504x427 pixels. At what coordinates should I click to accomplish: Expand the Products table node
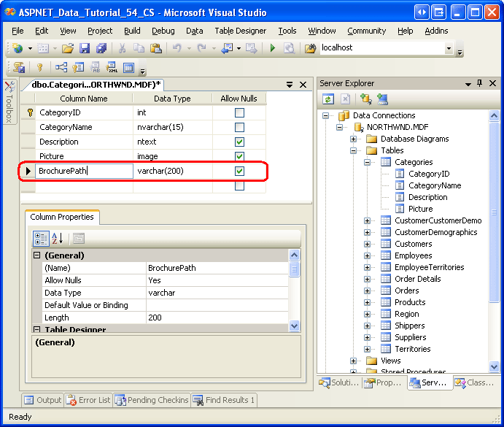[x=368, y=302]
